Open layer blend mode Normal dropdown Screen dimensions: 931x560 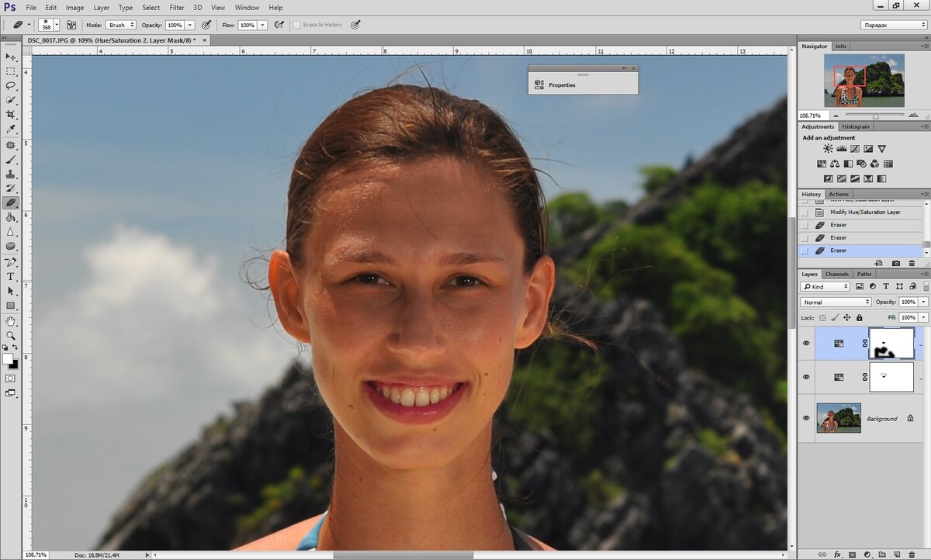pyautogui.click(x=836, y=302)
